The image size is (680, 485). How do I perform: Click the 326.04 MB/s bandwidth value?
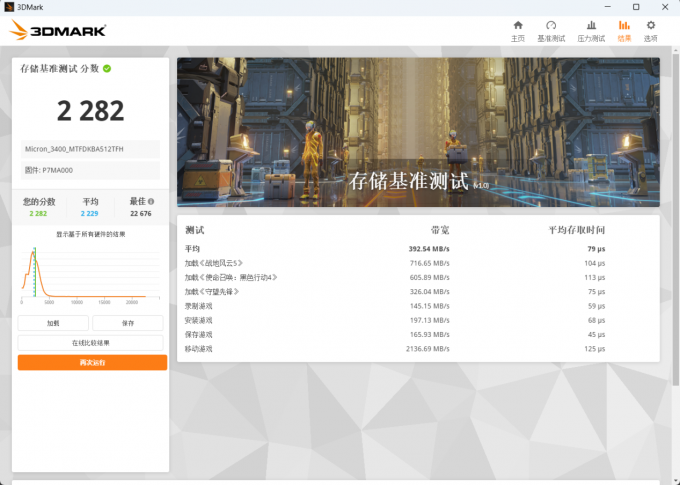click(x=429, y=292)
